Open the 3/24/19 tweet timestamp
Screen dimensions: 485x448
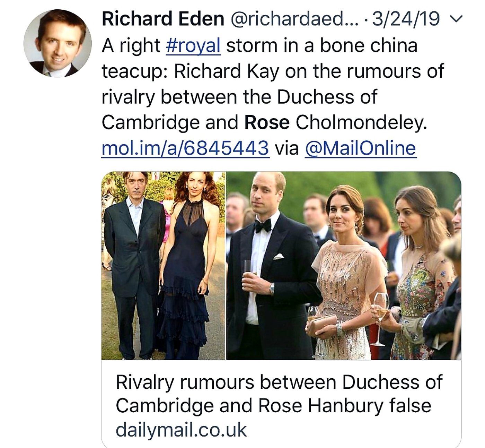(x=405, y=19)
